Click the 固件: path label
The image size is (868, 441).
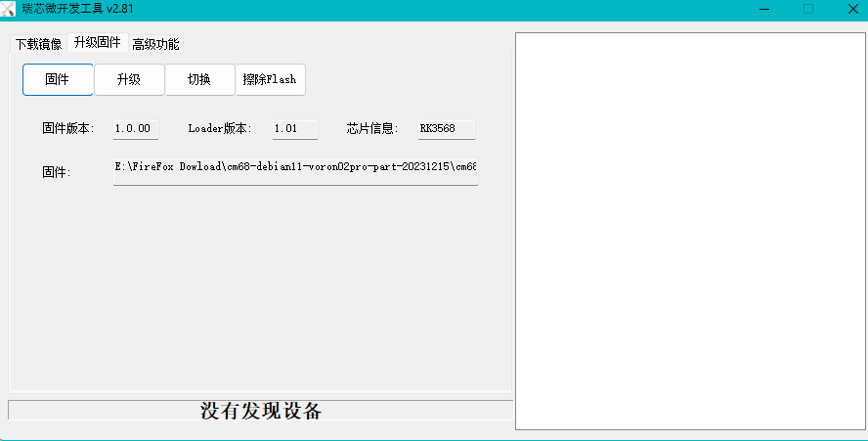57,172
